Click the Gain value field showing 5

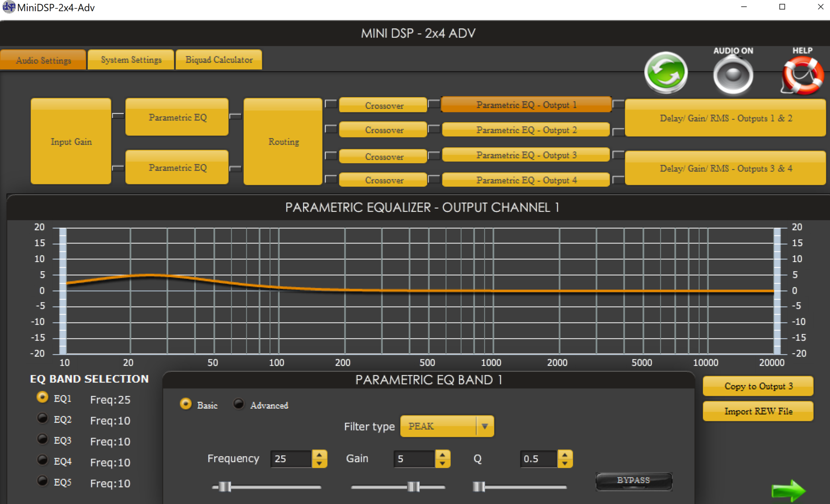click(x=414, y=459)
